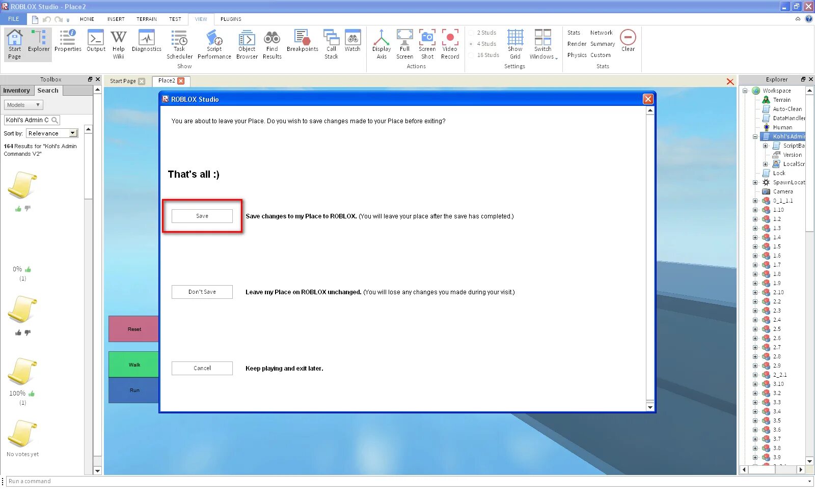The height and width of the screenshot is (504, 815).
Task: Open Script Performance panel
Action: tap(214, 44)
